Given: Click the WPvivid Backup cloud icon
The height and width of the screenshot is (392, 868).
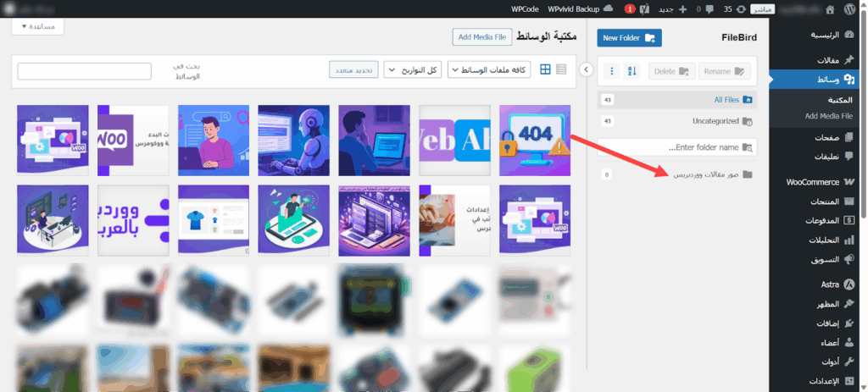Looking at the screenshot, I should coord(608,8).
